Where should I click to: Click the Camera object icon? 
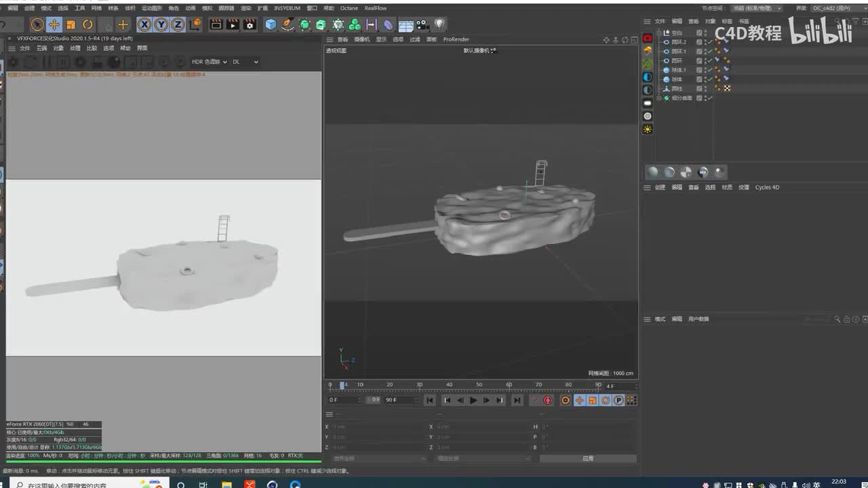pyautogui.click(x=422, y=25)
